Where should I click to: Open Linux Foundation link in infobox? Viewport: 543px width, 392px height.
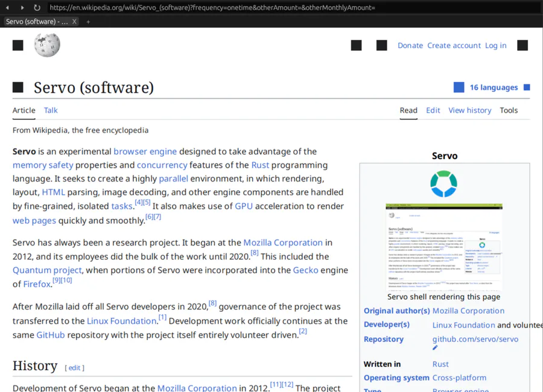click(464, 325)
